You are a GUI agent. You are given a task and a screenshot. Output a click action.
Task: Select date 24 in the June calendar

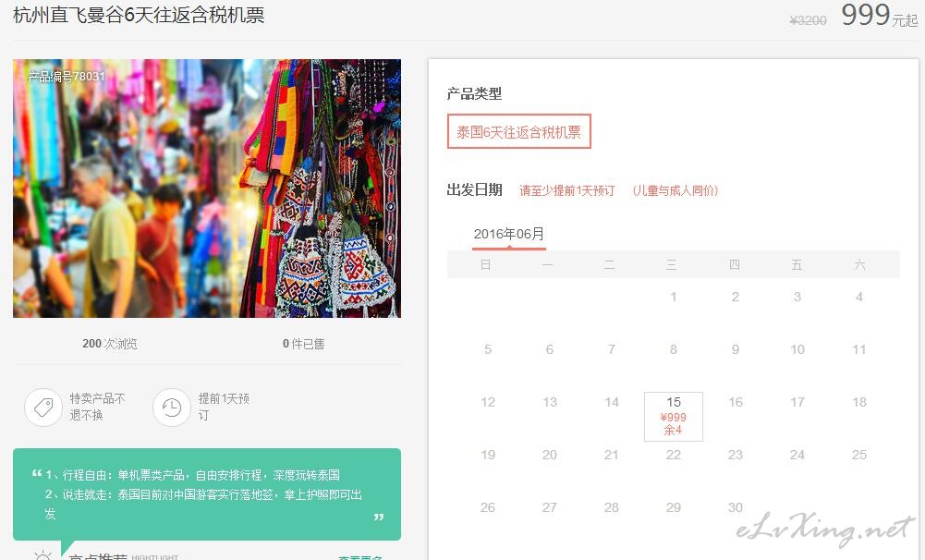797,455
